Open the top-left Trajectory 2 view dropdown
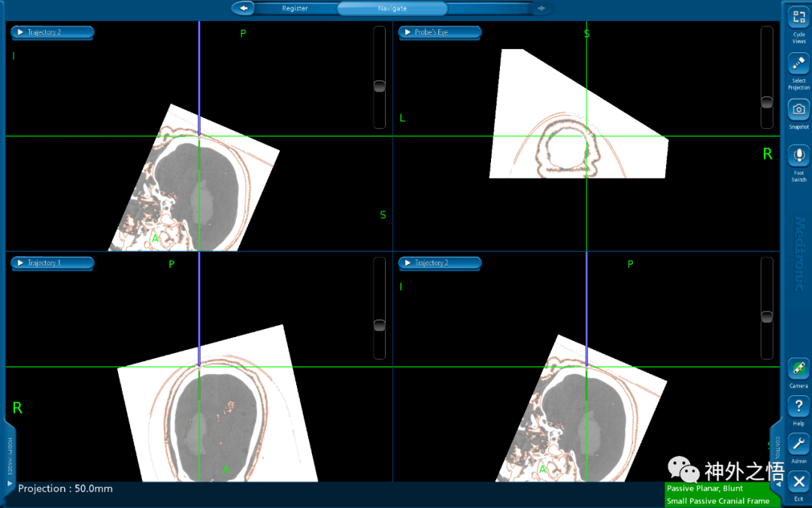The height and width of the screenshot is (508, 812). click(x=52, y=32)
